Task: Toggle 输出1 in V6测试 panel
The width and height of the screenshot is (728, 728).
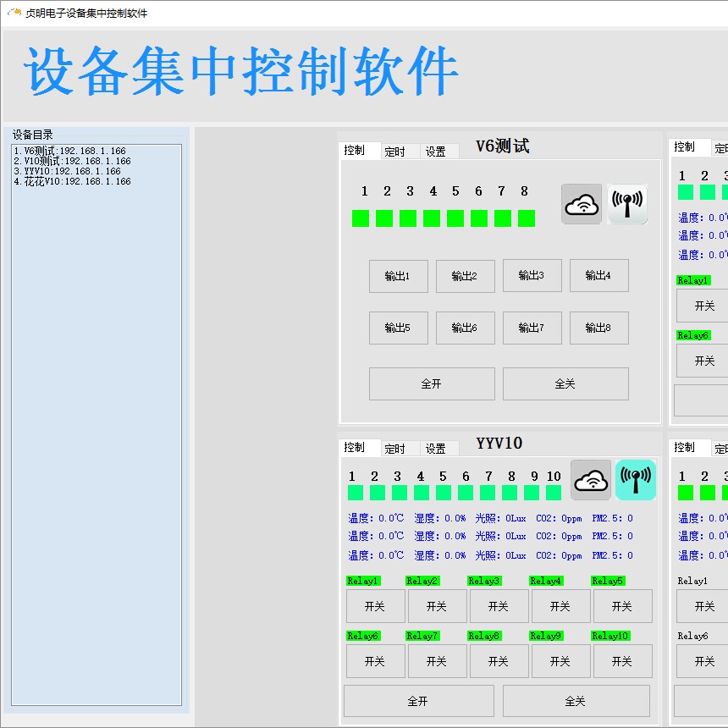Action: click(x=399, y=276)
